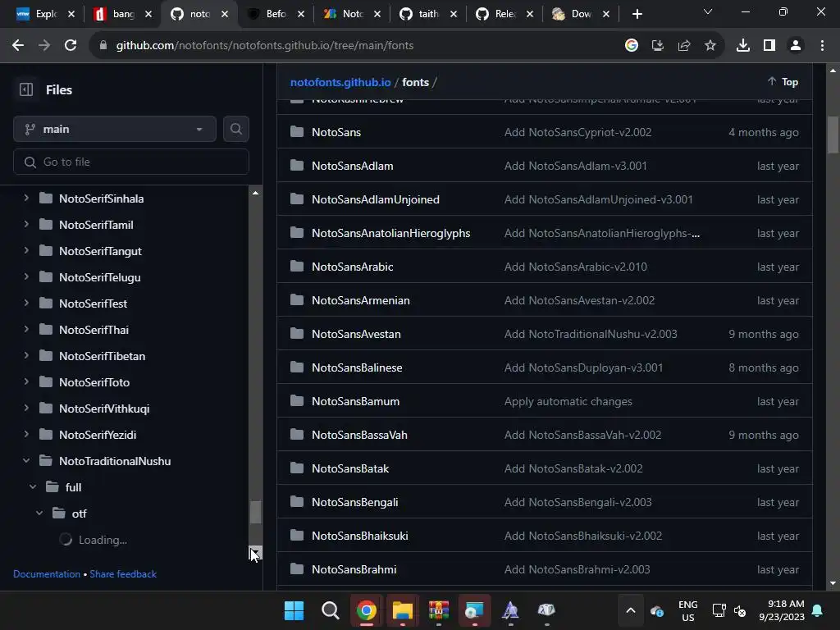Show hidden system tray icons
Viewport: 840px width, 630px height.
[631, 610]
